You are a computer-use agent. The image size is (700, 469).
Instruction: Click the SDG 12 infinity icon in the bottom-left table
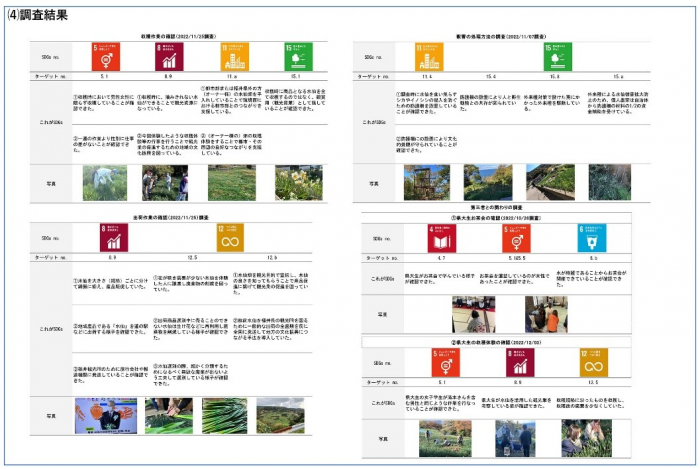pyautogui.click(x=232, y=239)
